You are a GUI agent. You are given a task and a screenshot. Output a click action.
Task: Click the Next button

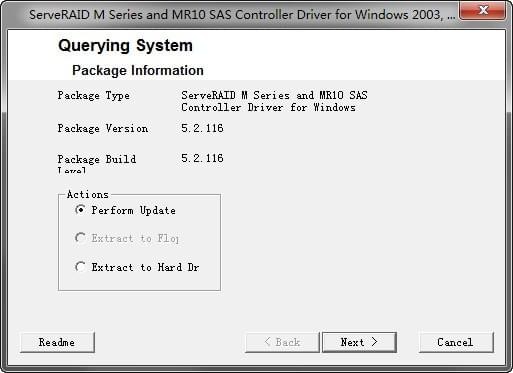[x=359, y=342]
